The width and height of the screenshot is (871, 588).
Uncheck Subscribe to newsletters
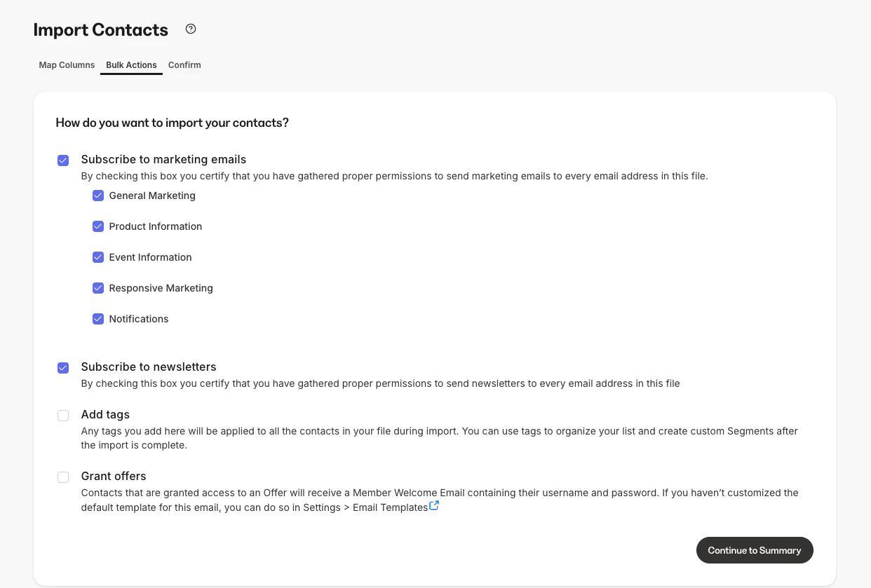click(x=63, y=367)
